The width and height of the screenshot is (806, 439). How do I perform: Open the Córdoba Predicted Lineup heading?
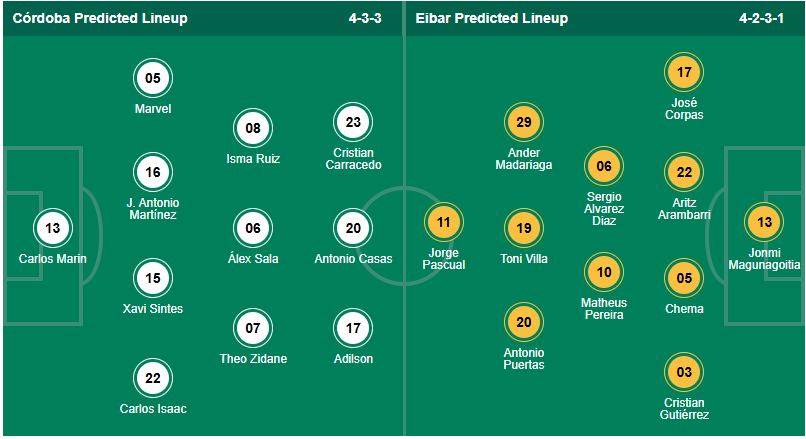coord(100,18)
